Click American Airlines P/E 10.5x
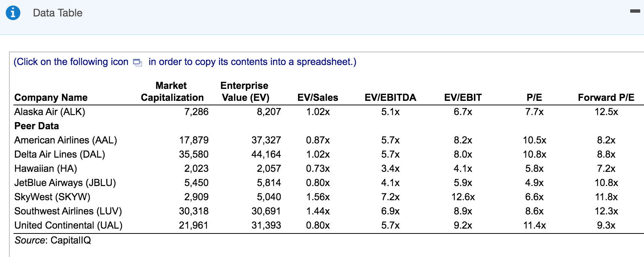This screenshot has height=257, width=644. tap(534, 140)
